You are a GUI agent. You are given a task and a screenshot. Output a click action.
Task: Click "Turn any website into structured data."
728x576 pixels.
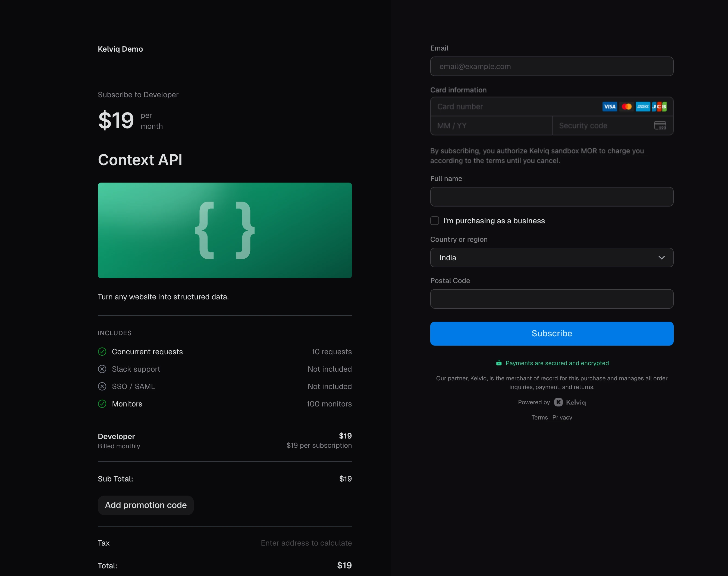163,297
